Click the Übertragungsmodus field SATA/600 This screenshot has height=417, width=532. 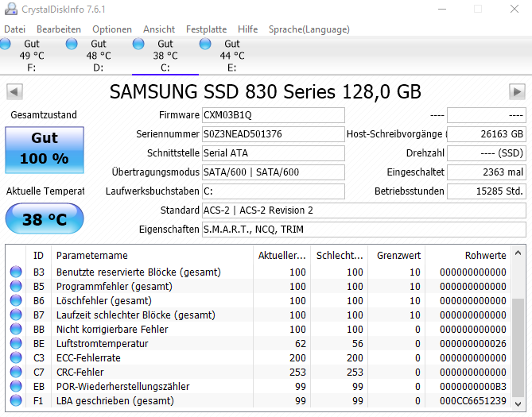274,172
